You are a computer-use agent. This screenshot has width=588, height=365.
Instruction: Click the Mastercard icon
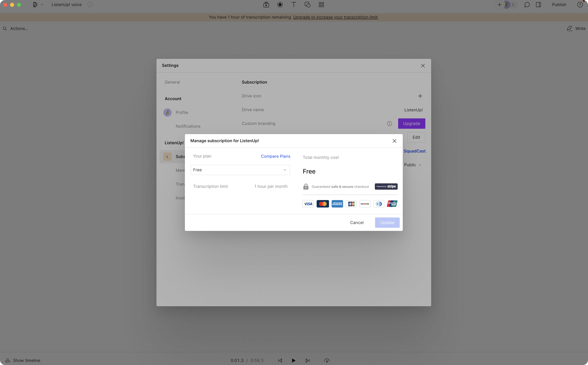click(323, 204)
